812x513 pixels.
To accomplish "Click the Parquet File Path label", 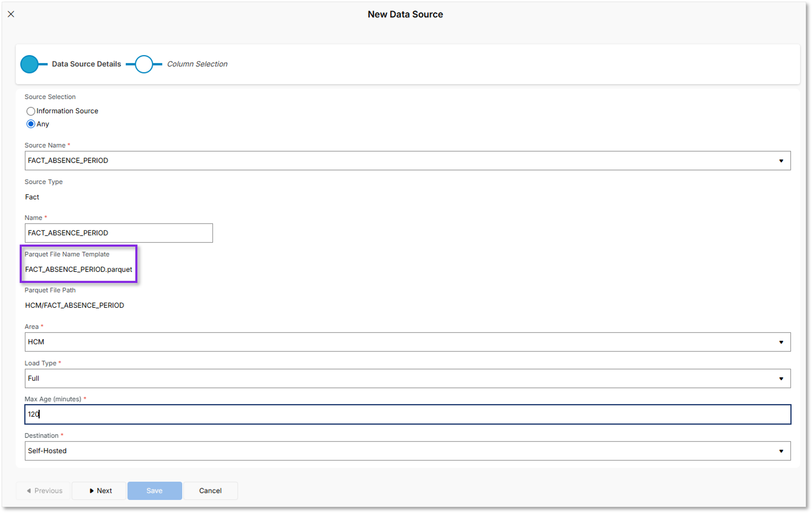I will coord(50,290).
